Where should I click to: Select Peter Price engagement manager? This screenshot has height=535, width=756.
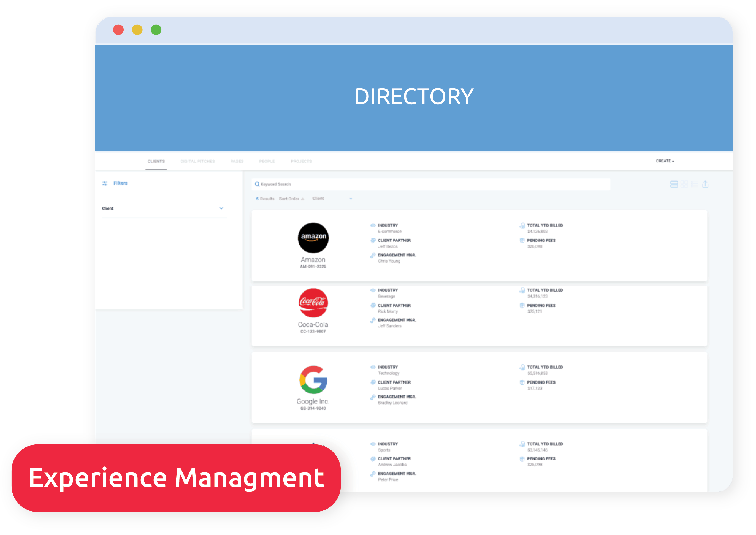click(388, 480)
